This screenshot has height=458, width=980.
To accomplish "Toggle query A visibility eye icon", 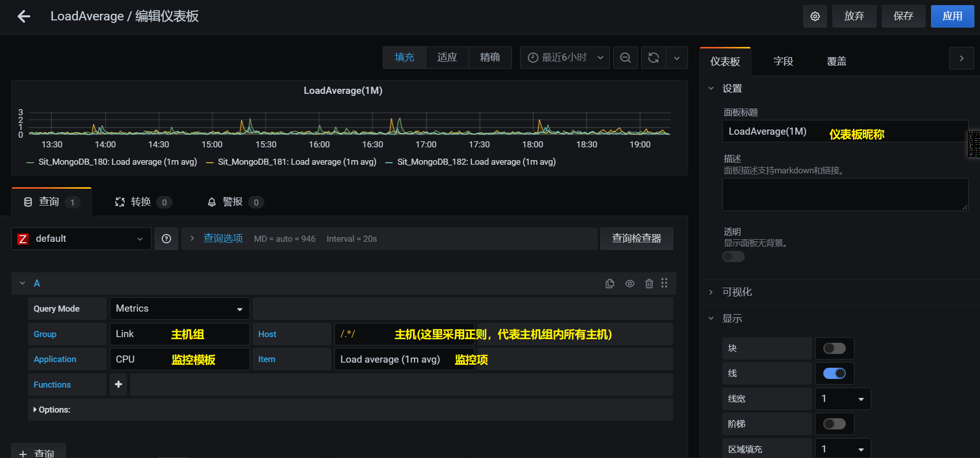I will [630, 284].
